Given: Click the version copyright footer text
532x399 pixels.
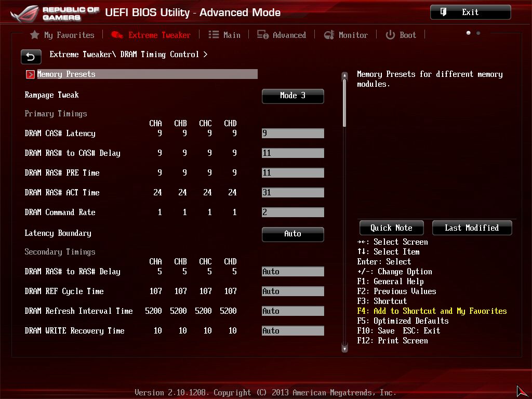Looking at the screenshot, I should tap(265, 393).
